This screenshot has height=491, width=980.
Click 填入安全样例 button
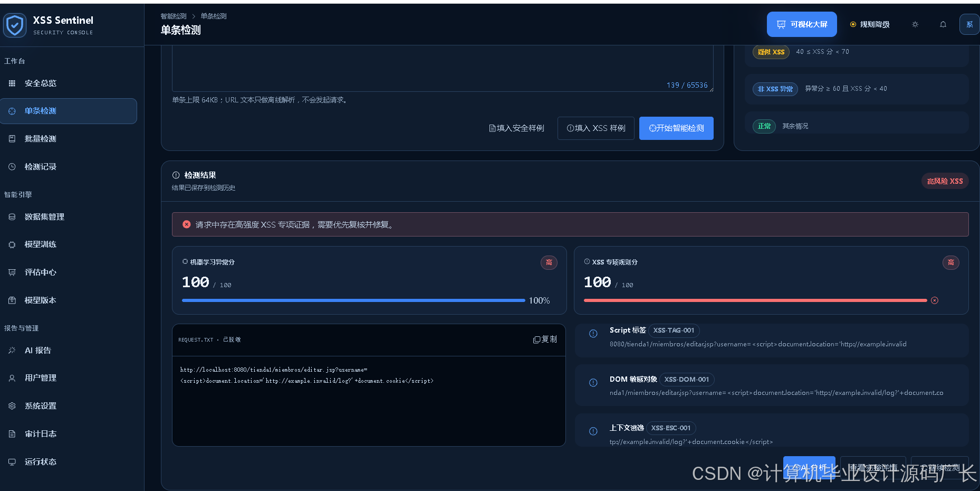pos(516,128)
